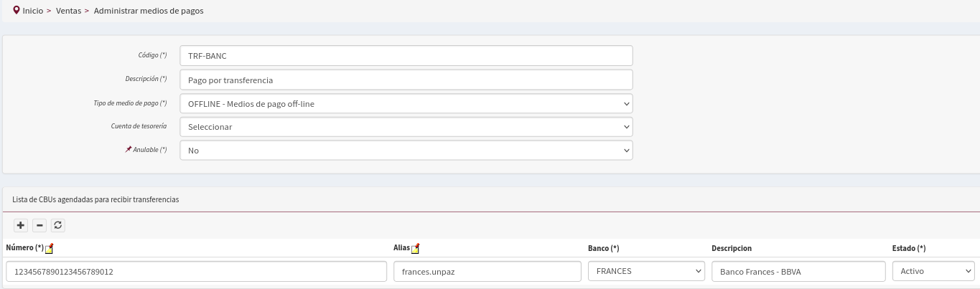Open the Ventas breadcrumb link
This screenshot has height=289, width=980.
click(x=69, y=11)
